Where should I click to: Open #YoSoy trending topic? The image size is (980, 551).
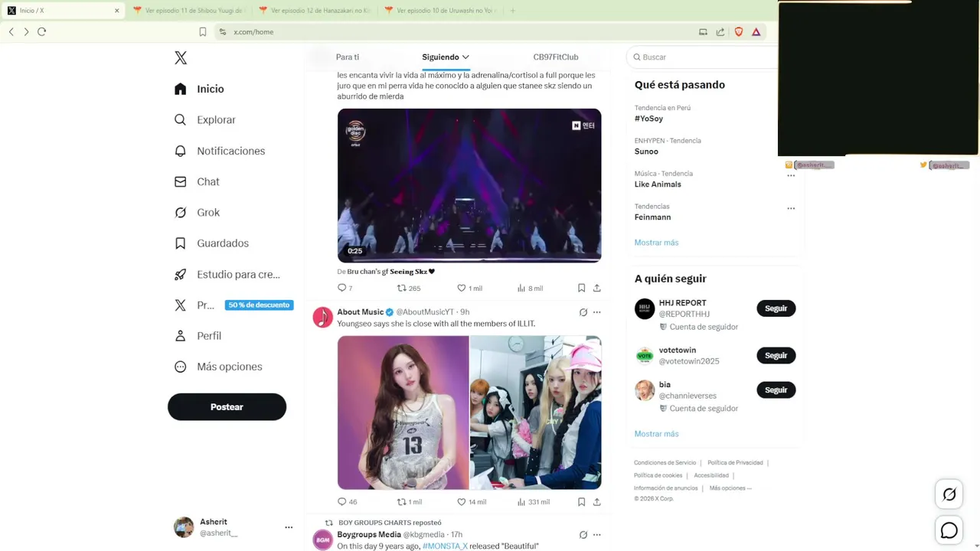coord(648,119)
